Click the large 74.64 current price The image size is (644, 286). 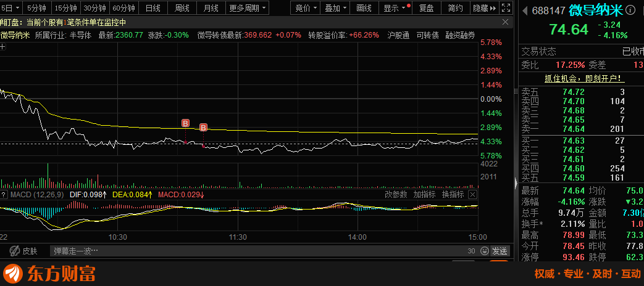pyautogui.click(x=569, y=30)
